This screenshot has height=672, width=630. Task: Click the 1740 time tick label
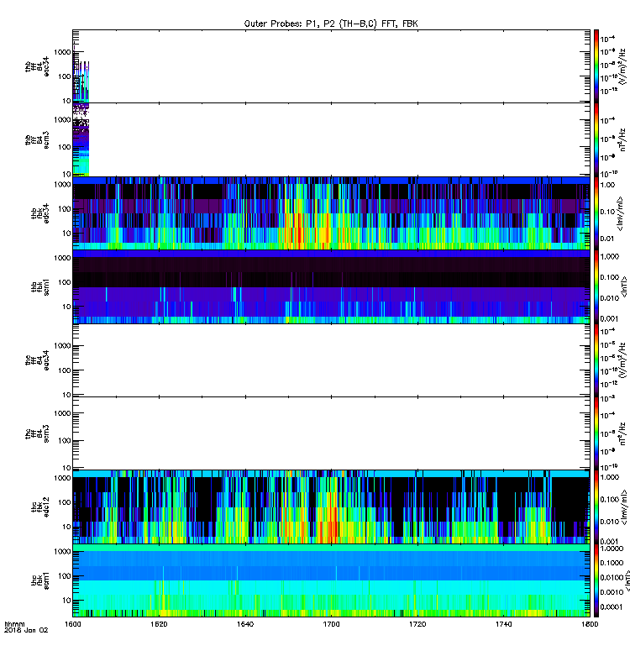pos(503,624)
